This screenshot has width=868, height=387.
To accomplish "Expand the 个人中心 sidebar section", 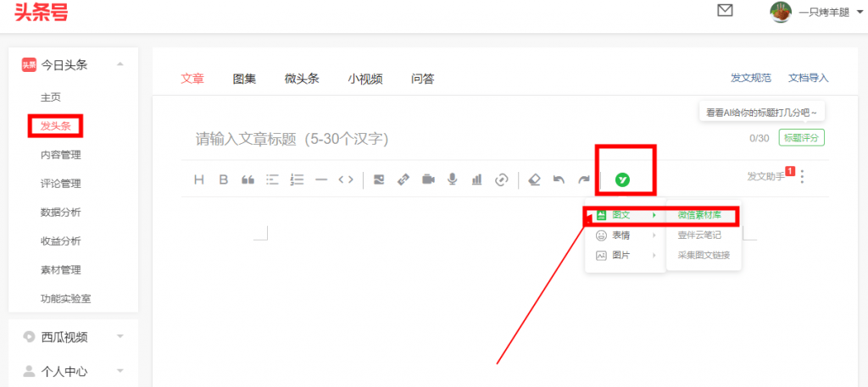I will point(120,371).
